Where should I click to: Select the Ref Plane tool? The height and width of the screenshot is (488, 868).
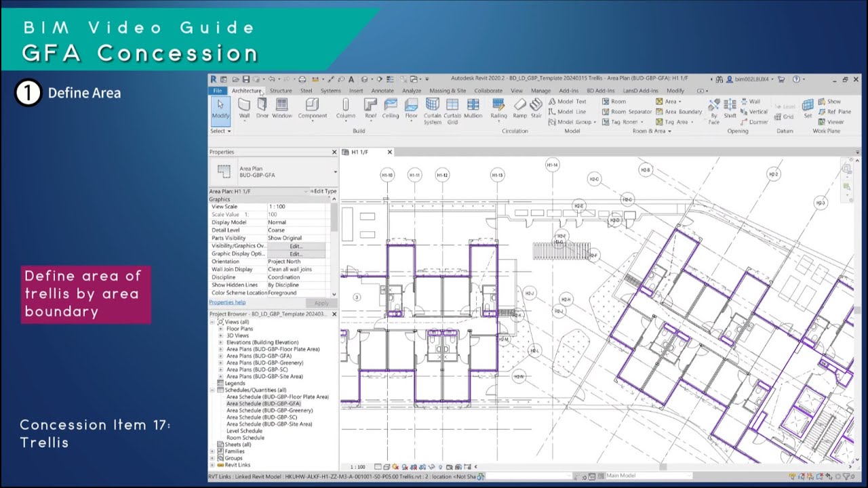pyautogui.click(x=834, y=112)
